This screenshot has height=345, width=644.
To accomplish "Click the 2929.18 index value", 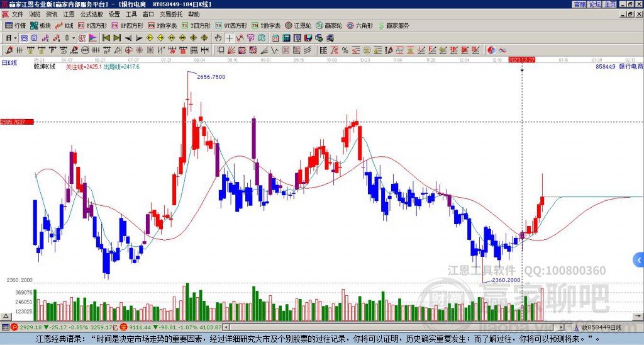I will click(31, 327).
